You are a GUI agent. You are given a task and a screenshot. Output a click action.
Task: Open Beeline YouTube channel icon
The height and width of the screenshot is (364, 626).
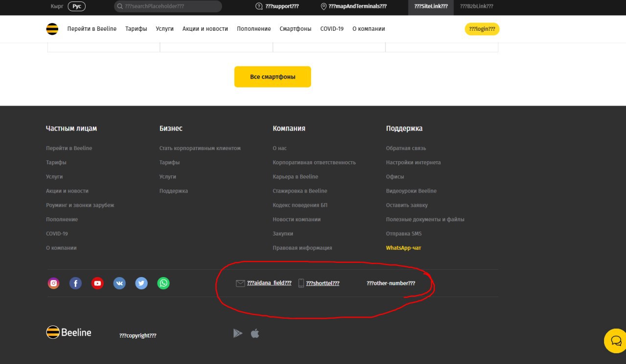97,283
